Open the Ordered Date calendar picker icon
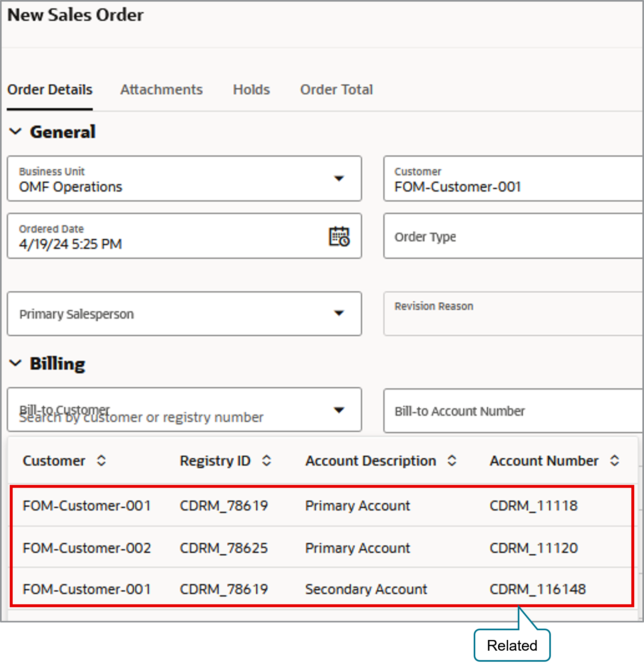This screenshot has width=644, height=663. tap(339, 236)
